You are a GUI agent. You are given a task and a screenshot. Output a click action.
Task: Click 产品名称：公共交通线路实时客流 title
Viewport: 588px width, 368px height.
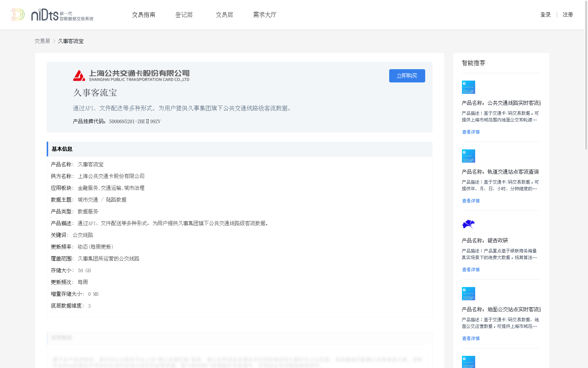(501, 103)
